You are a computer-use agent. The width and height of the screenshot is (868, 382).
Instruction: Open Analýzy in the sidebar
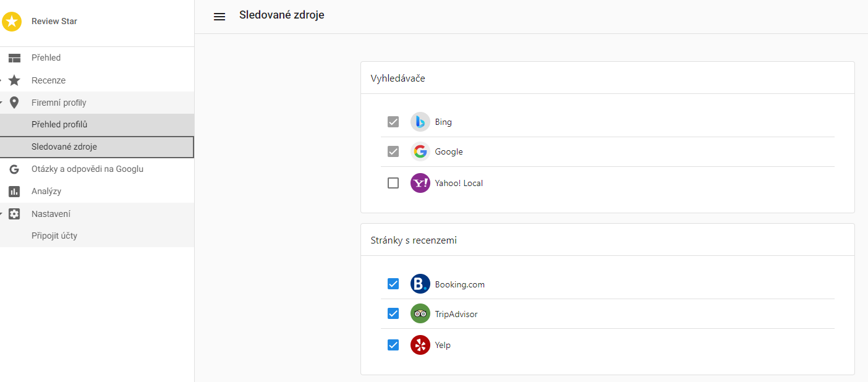97,192
